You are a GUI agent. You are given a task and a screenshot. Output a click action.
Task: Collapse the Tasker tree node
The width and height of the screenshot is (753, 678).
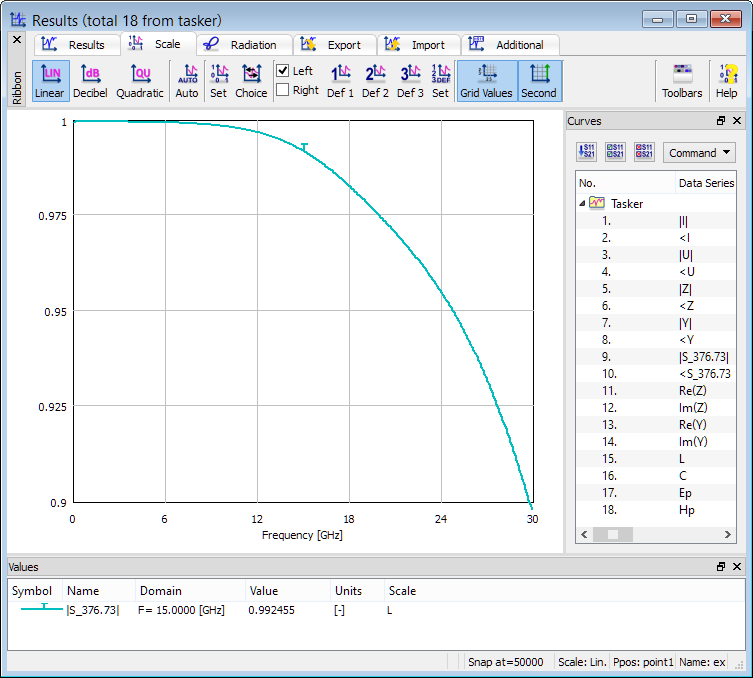(x=583, y=203)
